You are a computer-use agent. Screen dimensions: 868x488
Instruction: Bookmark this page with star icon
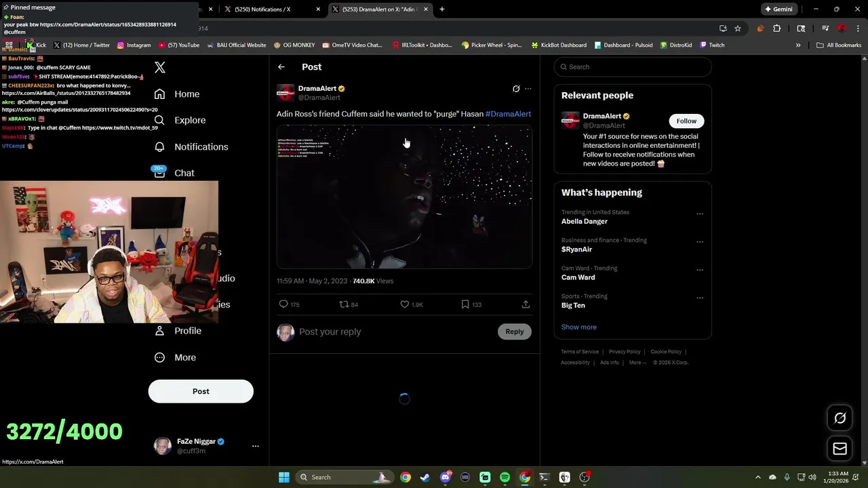(x=738, y=28)
